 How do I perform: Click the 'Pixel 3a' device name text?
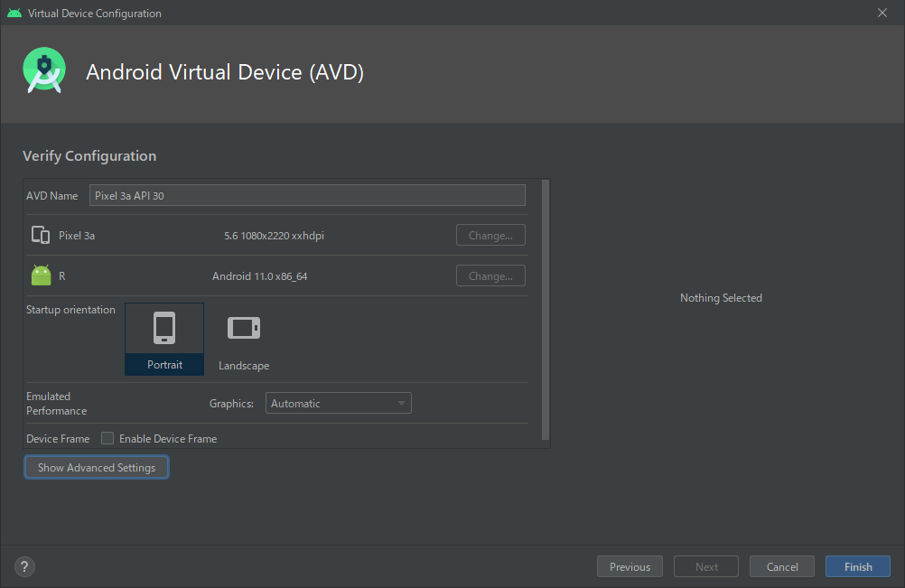(77, 236)
